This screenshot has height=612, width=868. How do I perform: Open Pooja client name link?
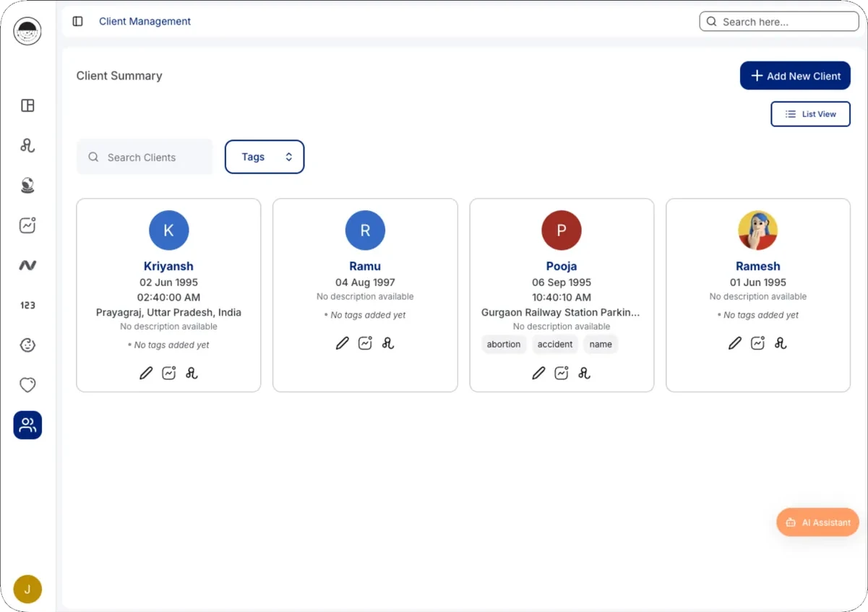click(x=562, y=266)
